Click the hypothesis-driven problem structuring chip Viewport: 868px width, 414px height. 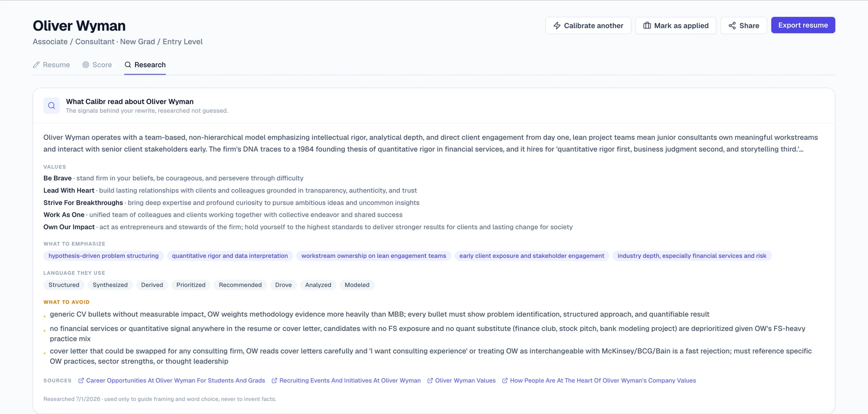pos(104,256)
